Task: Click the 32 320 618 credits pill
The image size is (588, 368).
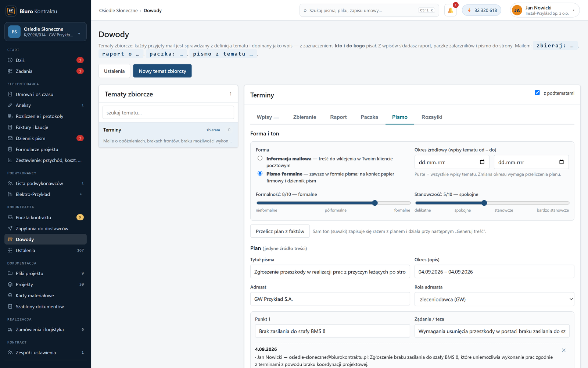Action: tap(481, 10)
